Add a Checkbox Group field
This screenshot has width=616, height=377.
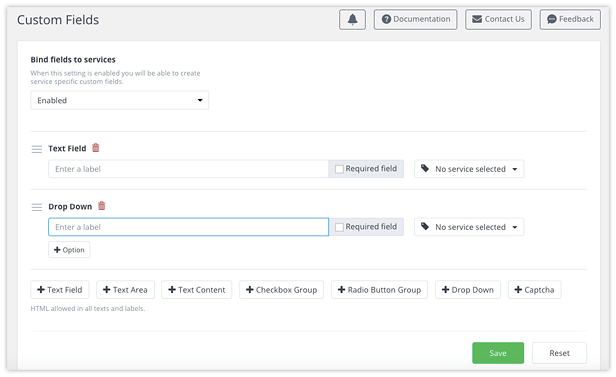coord(281,290)
